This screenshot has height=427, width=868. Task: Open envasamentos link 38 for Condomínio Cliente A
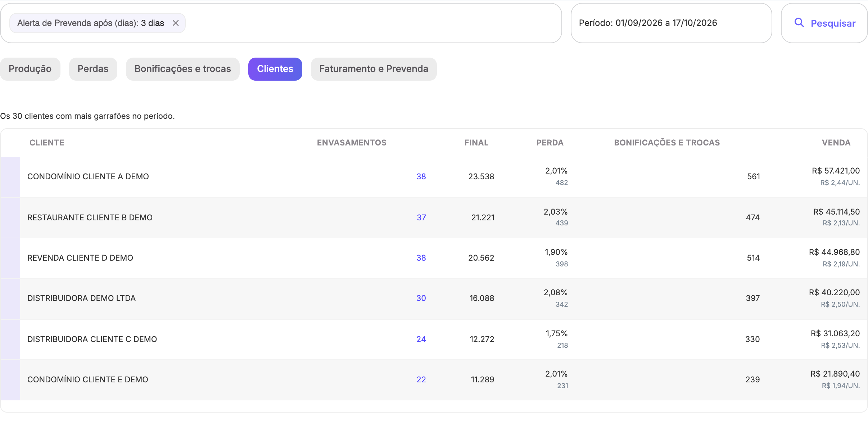point(421,176)
